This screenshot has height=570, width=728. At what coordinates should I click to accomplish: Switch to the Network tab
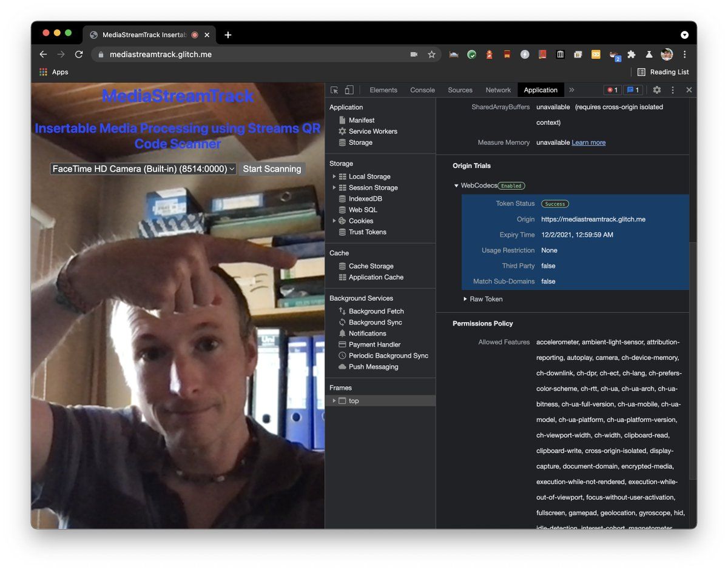(498, 90)
